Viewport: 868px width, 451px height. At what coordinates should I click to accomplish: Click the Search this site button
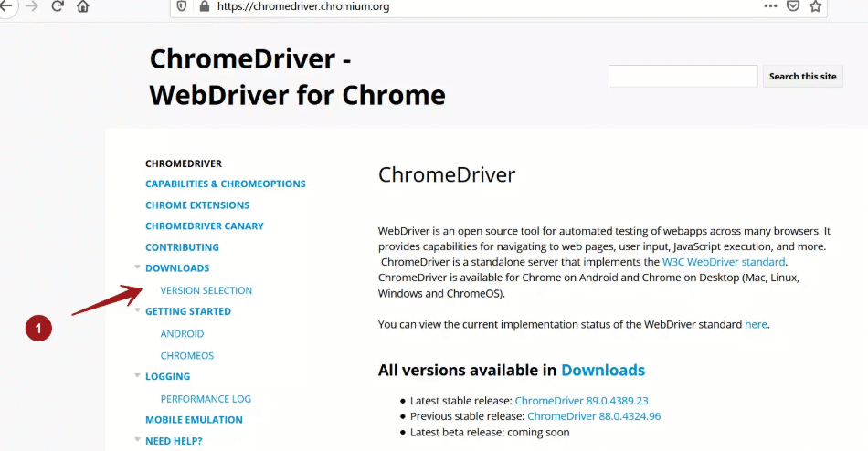(x=803, y=77)
